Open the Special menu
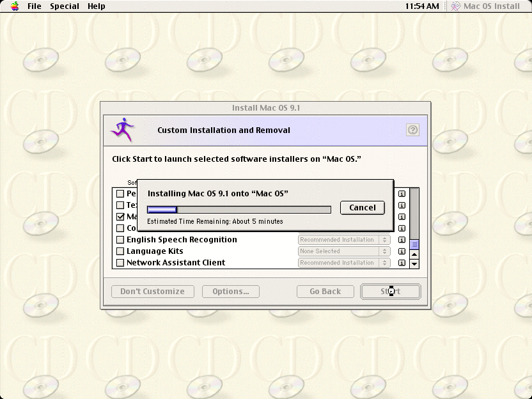This screenshot has height=399, width=532. tap(65, 6)
